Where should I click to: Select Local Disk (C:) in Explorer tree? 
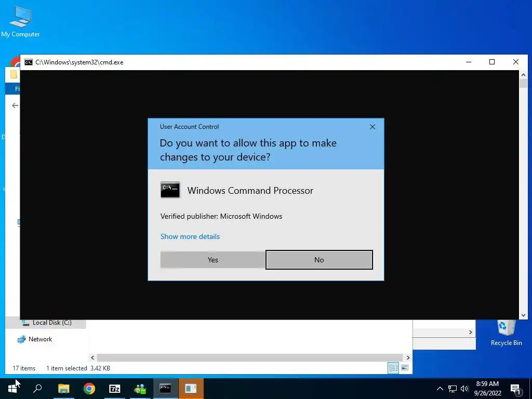52,323
